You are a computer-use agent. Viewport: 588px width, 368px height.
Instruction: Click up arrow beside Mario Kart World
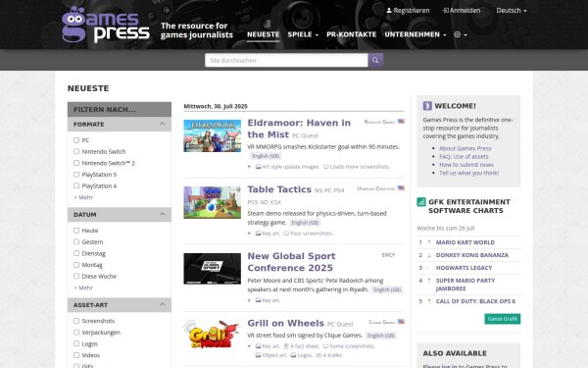tap(429, 242)
